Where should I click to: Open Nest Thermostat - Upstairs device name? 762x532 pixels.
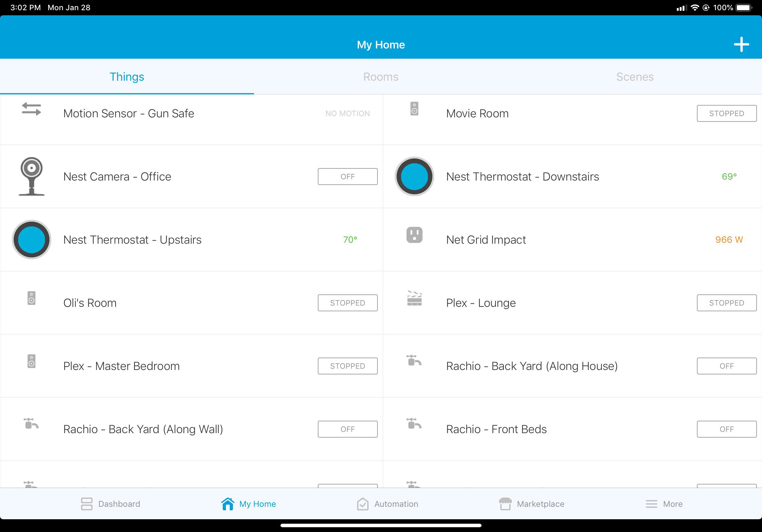tap(132, 240)
